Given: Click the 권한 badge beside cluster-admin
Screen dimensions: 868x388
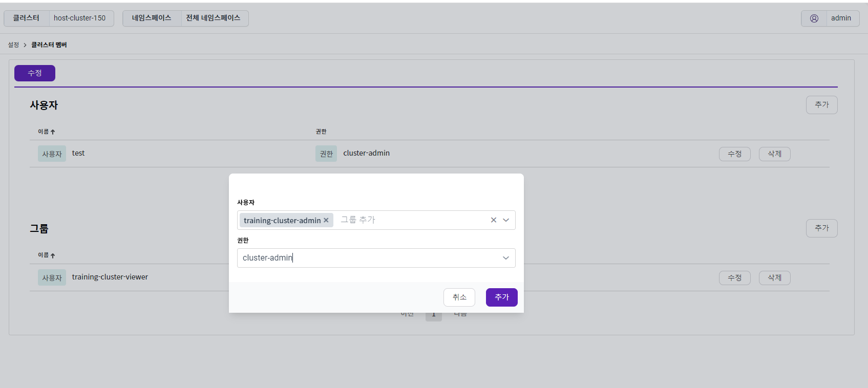Looking at the screenshot, I should coord(326,154).
